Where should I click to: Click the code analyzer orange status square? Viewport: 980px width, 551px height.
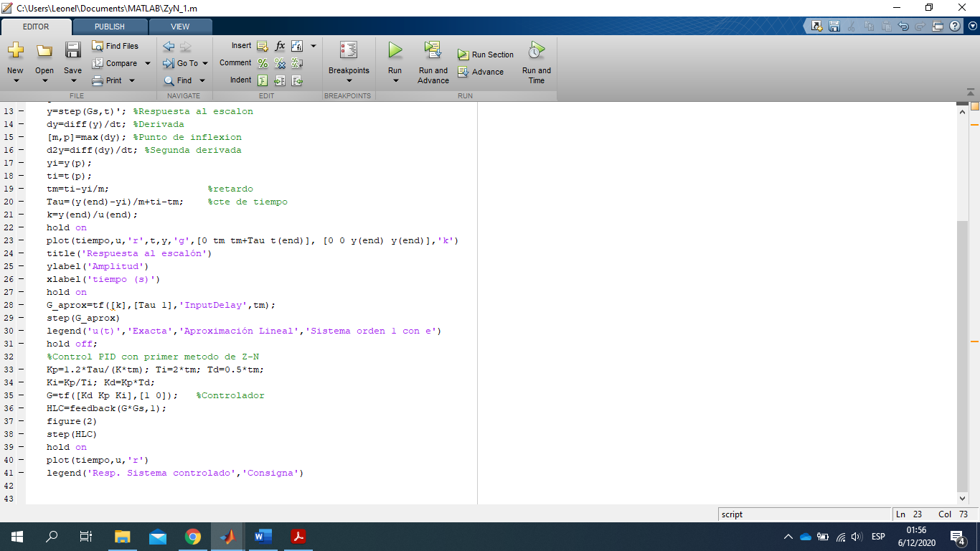974,106
